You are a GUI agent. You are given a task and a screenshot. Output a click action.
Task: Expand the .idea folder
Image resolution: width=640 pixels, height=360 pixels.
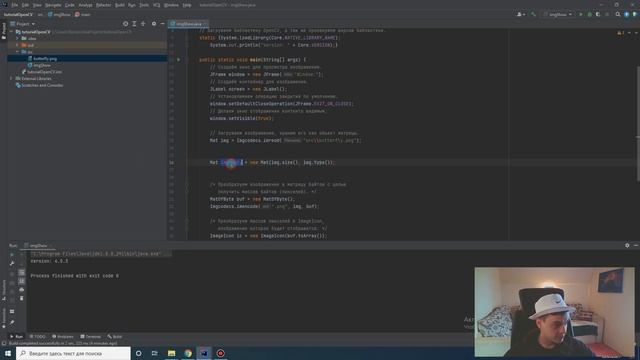[17, 38]
